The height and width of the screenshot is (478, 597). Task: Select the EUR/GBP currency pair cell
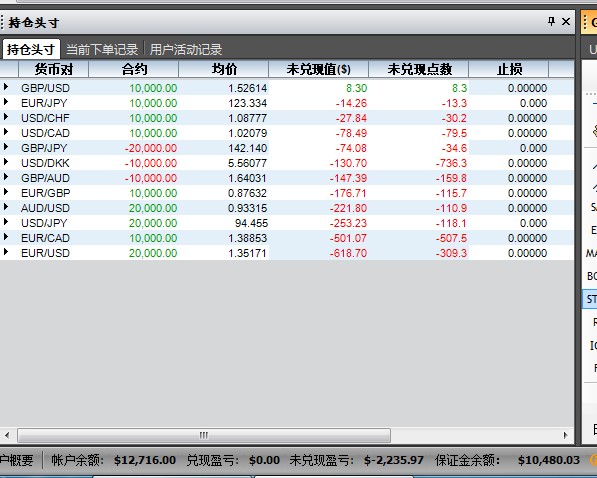tap(46, 193)
